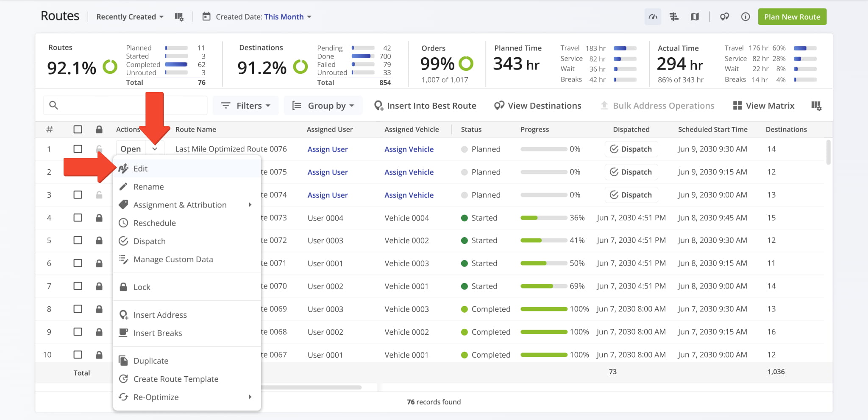868x420 pixels.
Task: Click Insert Into Best Route
Action: (x=425, y=106)
